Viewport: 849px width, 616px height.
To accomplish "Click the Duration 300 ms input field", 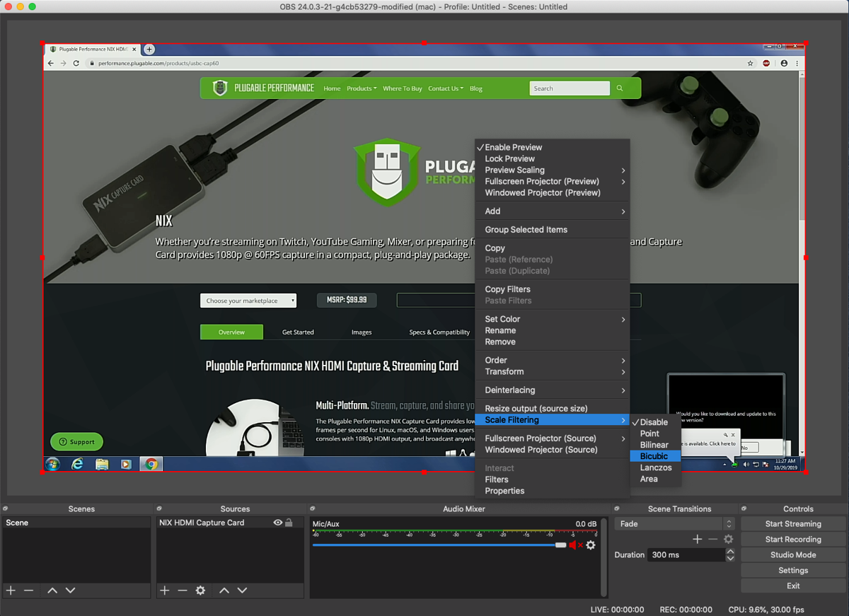I will coord(685,554).
